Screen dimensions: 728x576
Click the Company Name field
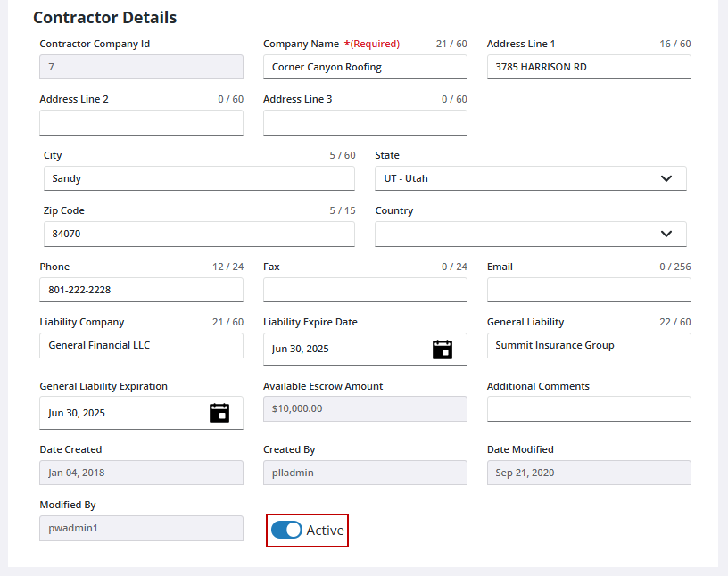(x=365, y=67)
